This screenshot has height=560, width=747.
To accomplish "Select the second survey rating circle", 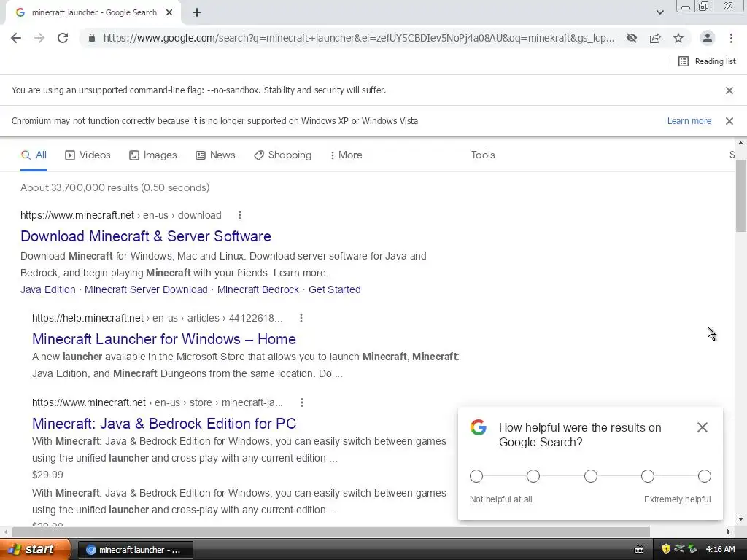I will coord(533,476).
